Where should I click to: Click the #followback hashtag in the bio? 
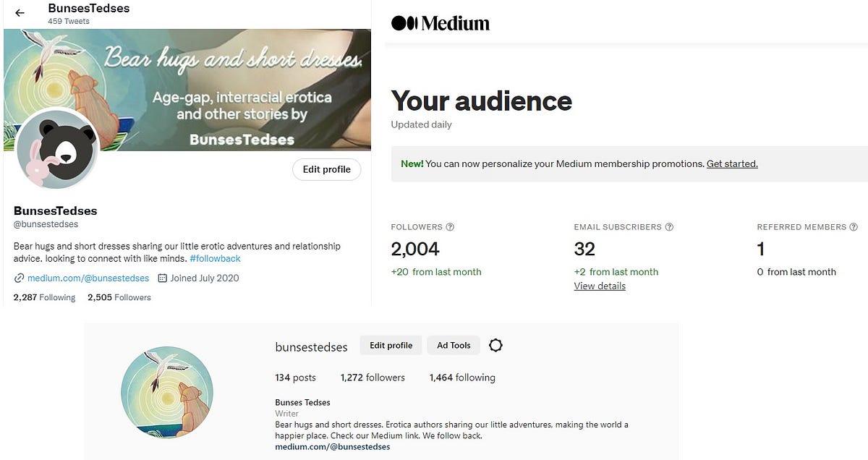(x=214, y=258)
